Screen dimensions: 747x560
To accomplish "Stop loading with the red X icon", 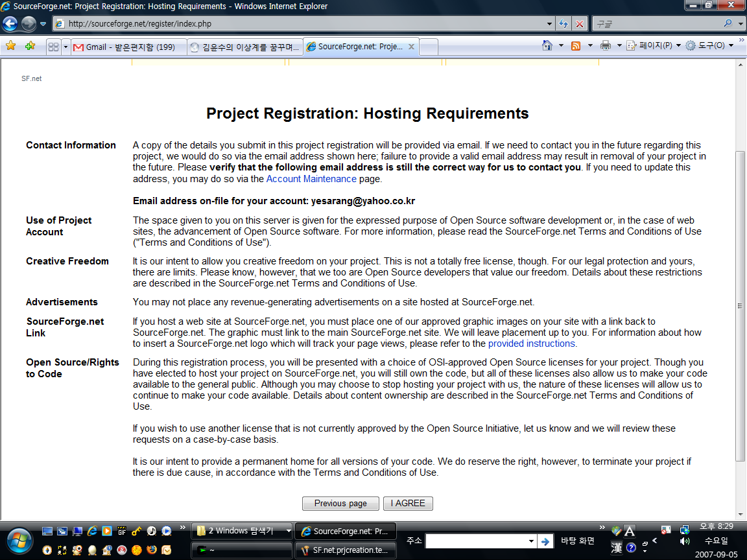I will point(579,23).
